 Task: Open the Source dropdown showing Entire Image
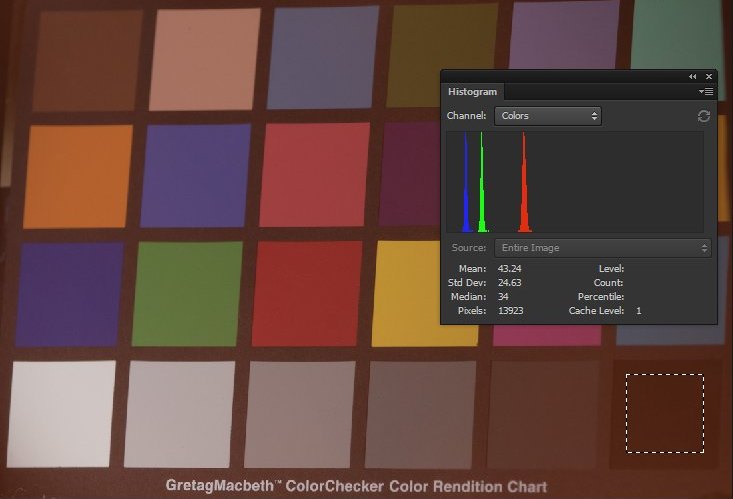click(603, 248)
